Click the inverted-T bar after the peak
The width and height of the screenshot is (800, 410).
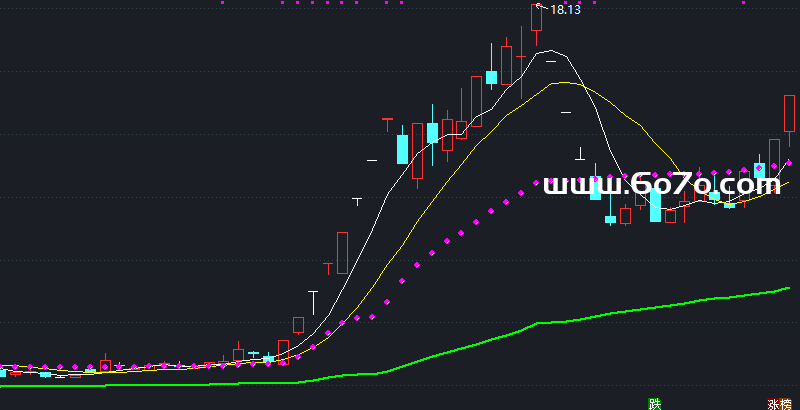[579, 155]
